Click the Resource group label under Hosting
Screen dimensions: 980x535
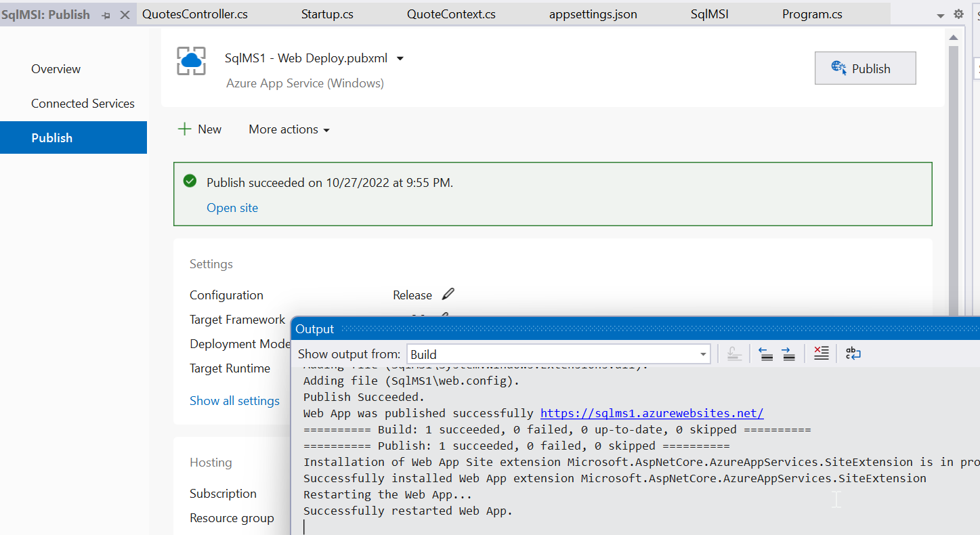pyautogui.click(x=232, y=518)
